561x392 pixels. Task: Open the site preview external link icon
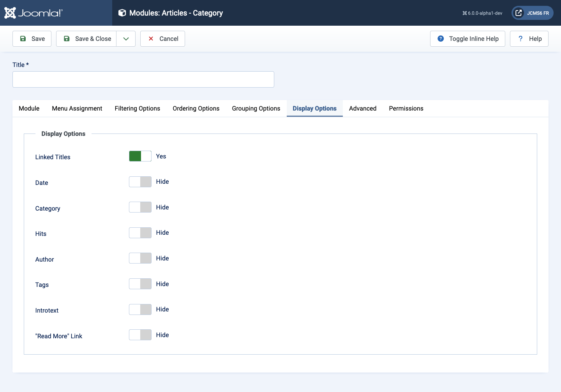[x=519, y=13]
